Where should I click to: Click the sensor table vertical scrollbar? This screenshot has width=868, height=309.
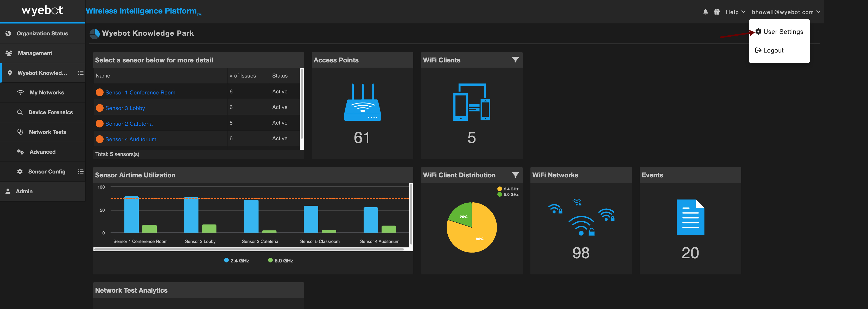(302, 104)
